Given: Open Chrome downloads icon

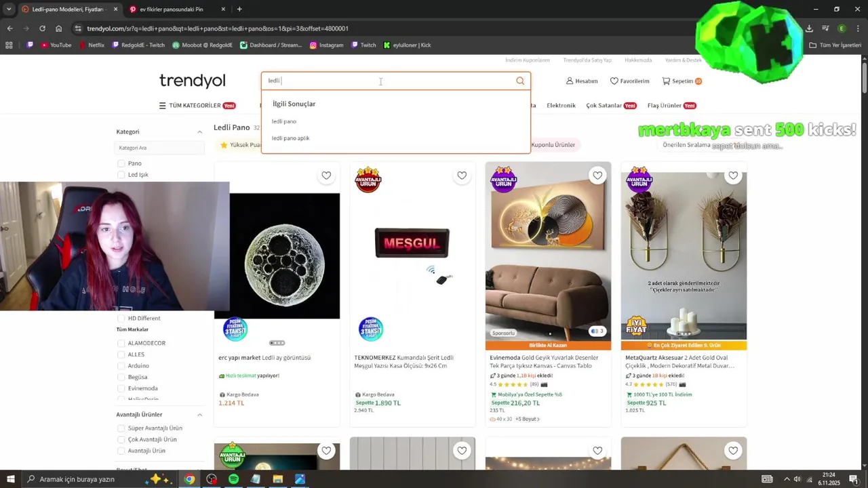Looking at the screenshot, I should pos(809,28).
